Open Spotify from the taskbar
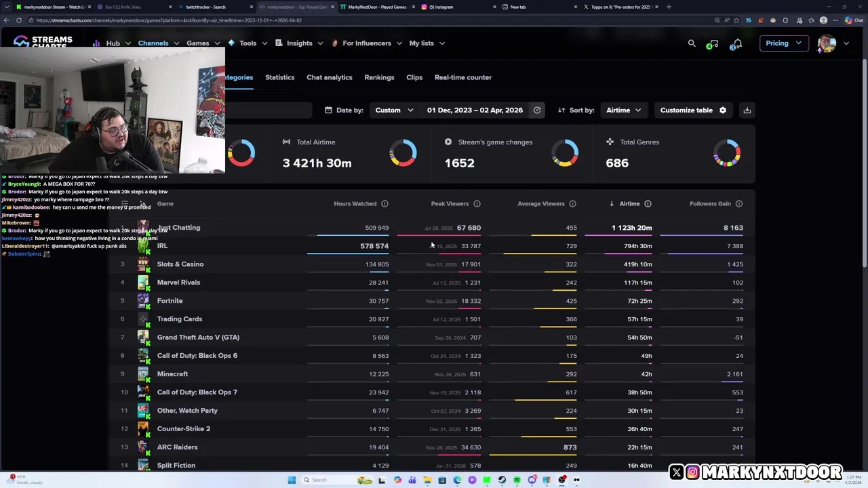 point(517,480)
